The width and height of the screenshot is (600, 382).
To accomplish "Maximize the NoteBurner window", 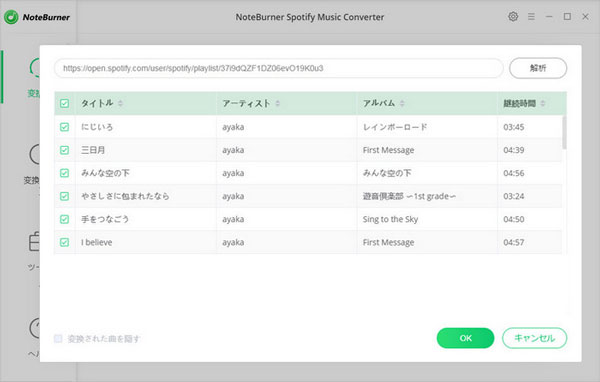I will 567,16.
